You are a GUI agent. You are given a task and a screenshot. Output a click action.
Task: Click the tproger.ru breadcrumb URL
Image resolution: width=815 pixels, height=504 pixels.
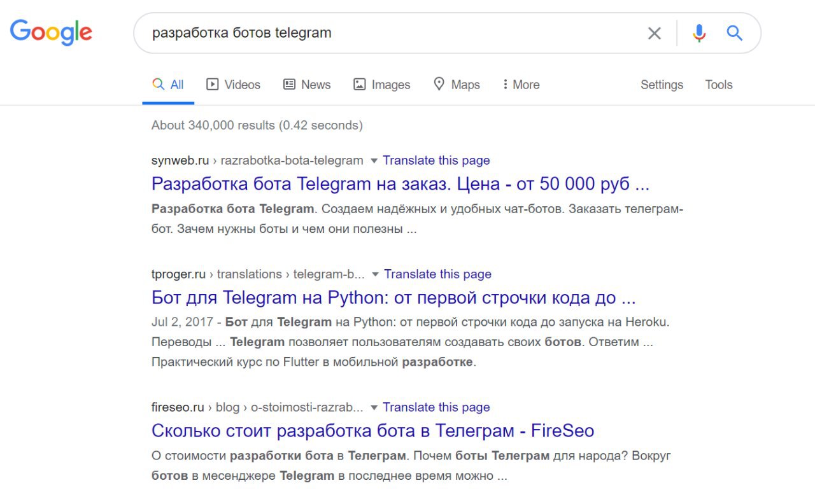(x=258, y=274)
